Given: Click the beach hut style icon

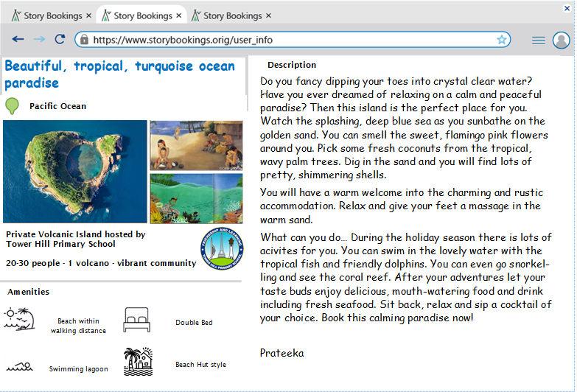Looking at the screenshot, I should 138,362.
